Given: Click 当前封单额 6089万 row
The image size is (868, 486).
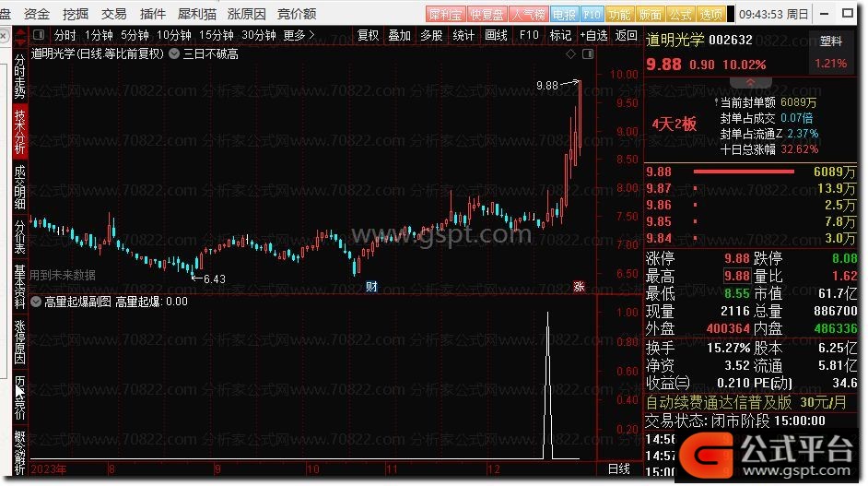Looking at the screenshot, I should pyautogui.click(x=767, y=102).
